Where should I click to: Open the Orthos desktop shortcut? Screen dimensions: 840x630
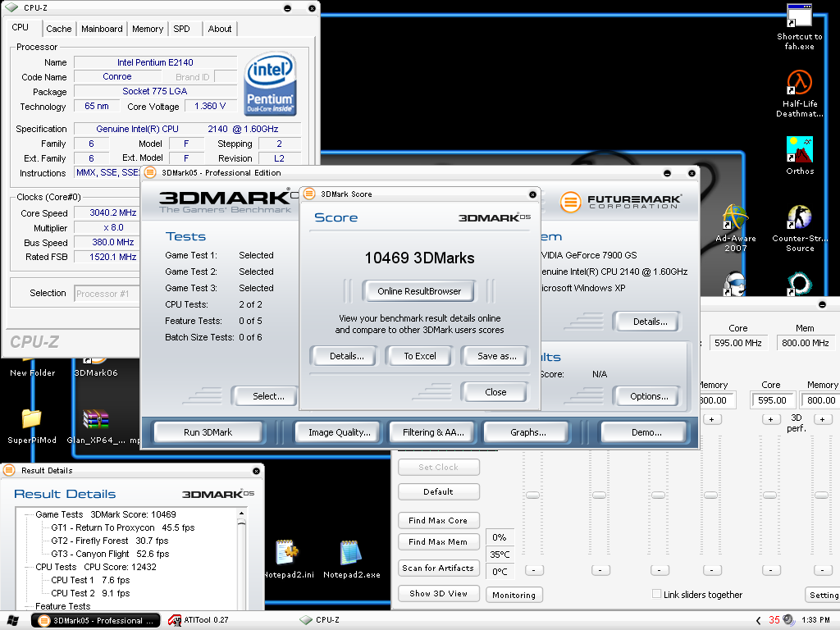(x=799, y=155)
